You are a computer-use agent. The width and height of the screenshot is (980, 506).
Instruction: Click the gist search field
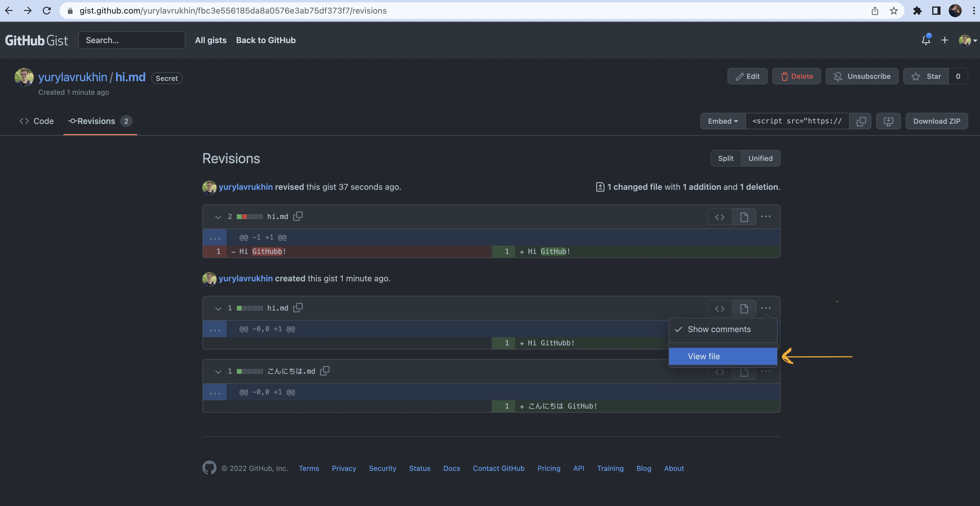coord(132,40)
